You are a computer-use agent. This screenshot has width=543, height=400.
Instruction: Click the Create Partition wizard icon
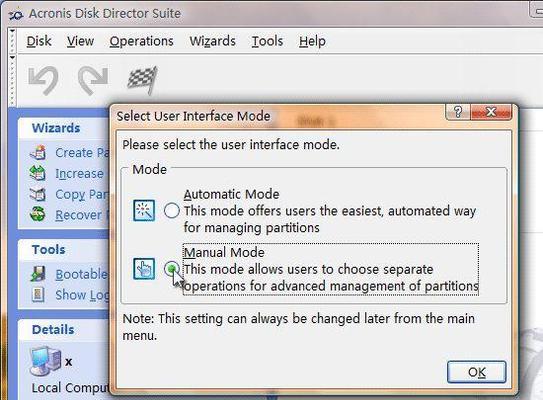[x=38, y=153]
